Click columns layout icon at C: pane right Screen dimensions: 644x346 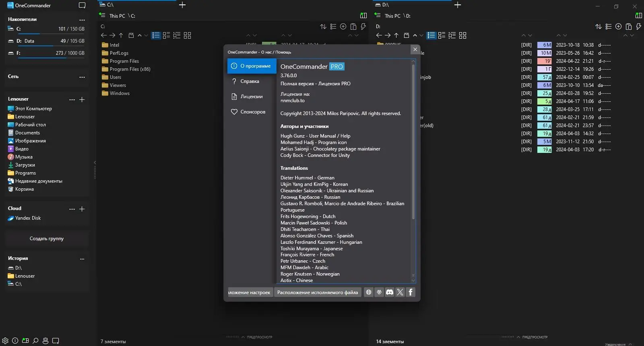point(363,16)
